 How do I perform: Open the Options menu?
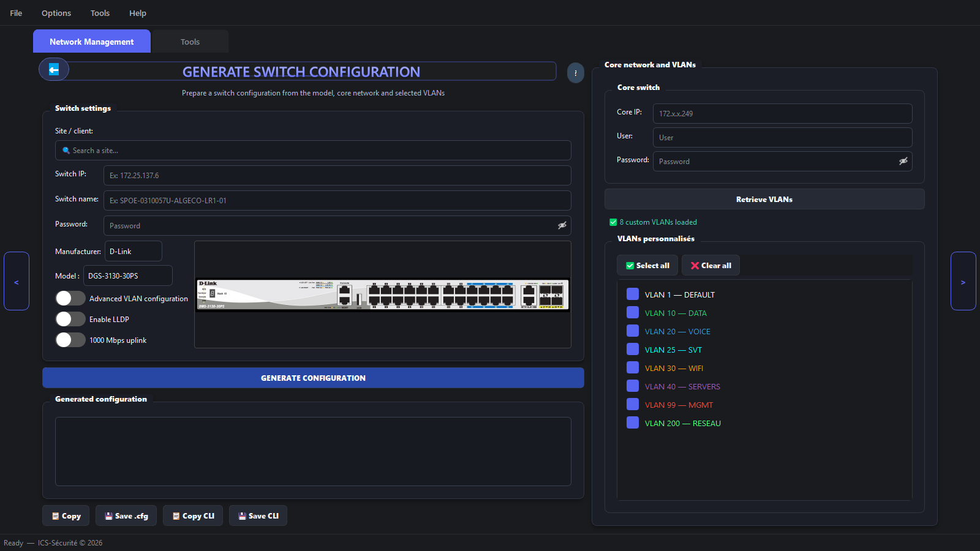coord(56,13)
